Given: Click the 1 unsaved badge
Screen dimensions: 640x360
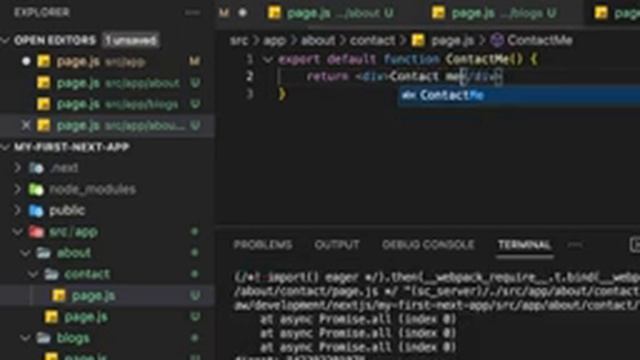Looking at the screenshot, I should pyautogui.click(x=130, y=40).
